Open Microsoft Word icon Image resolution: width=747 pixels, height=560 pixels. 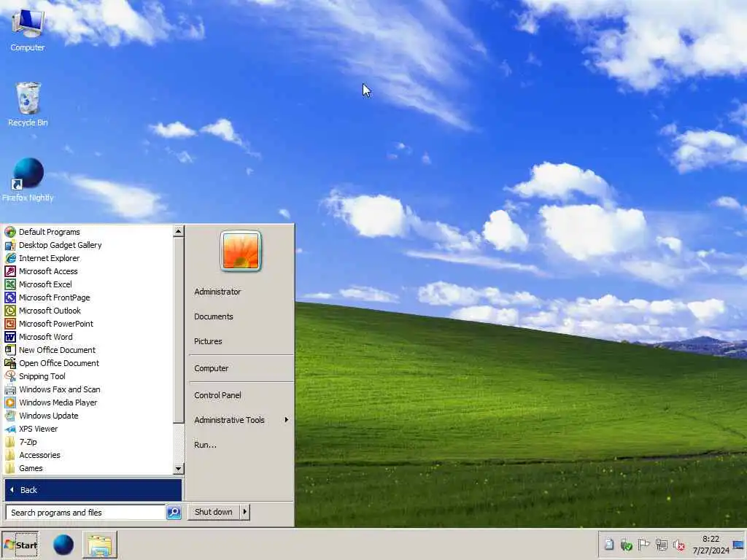click(x=10, y=337)
